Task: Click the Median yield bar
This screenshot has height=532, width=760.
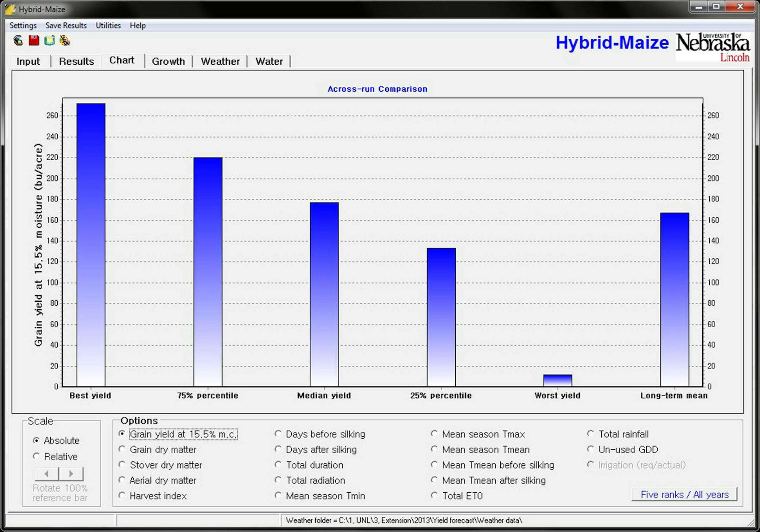Action: coord(324,294)
